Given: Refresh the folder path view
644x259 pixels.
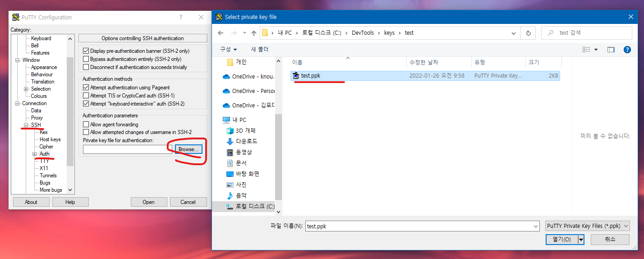Looking at the screenshot, I should pos(528,33).
